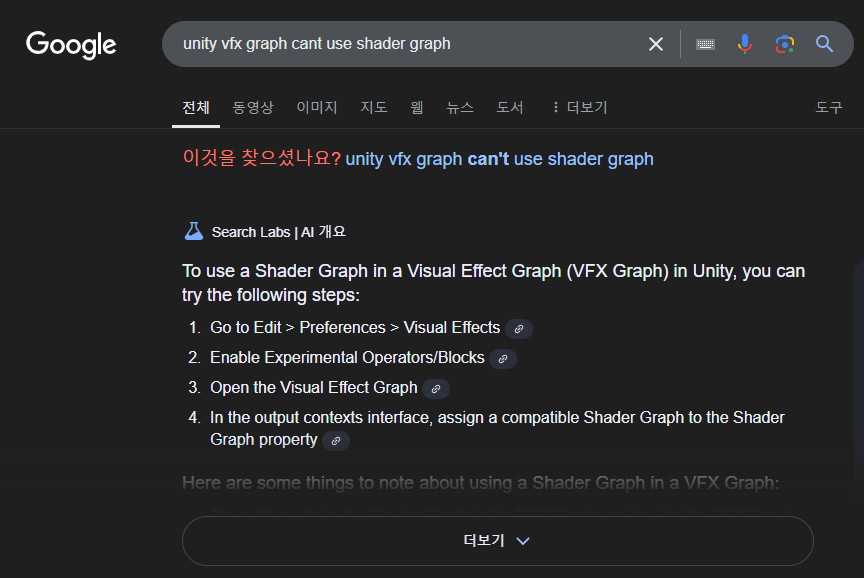Open Google Lens image search
Viewport: 864px width, 578px height.
785,44
